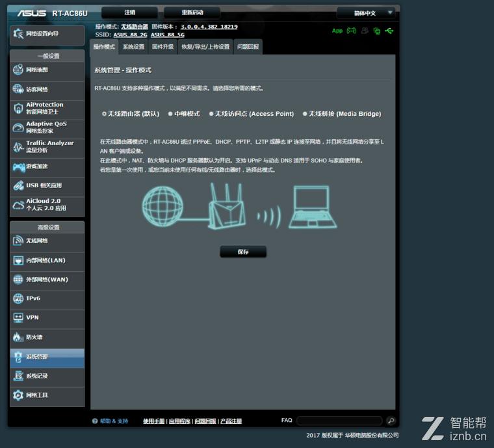Click the 注销 logout button
This screenshot has height=448, width=494.
click(129, 12)
